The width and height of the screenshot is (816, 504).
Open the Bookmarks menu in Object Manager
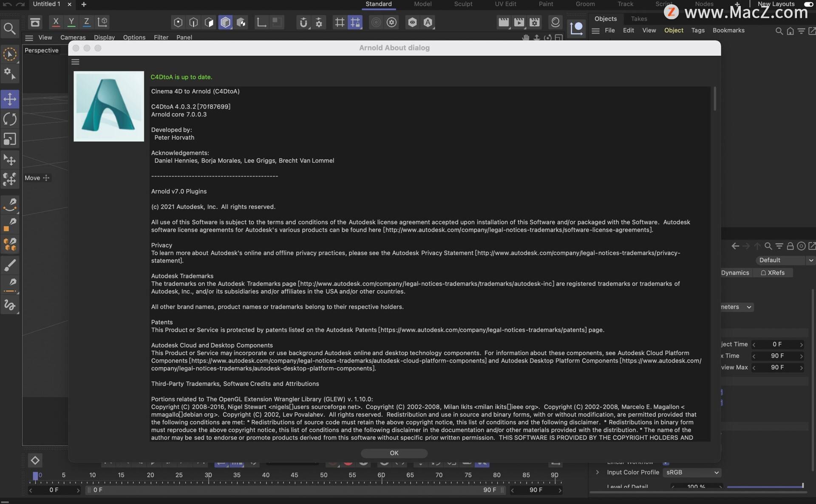pyautogui.click(x=728, y=31)
